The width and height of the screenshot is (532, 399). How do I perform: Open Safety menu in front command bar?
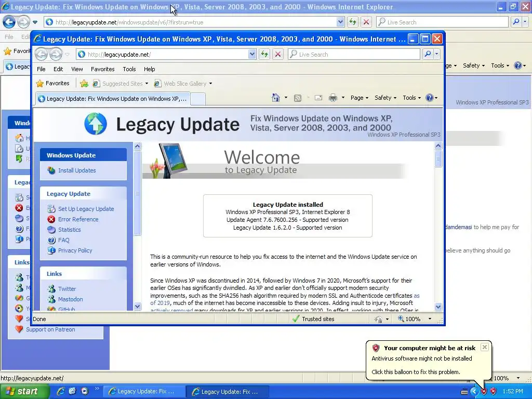coord(385,98)
